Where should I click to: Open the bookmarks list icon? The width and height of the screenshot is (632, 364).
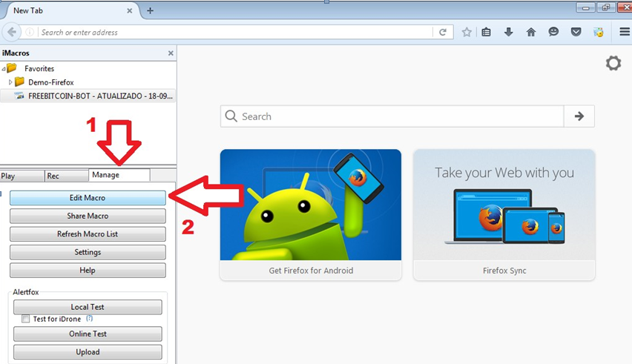coord(487,32)
